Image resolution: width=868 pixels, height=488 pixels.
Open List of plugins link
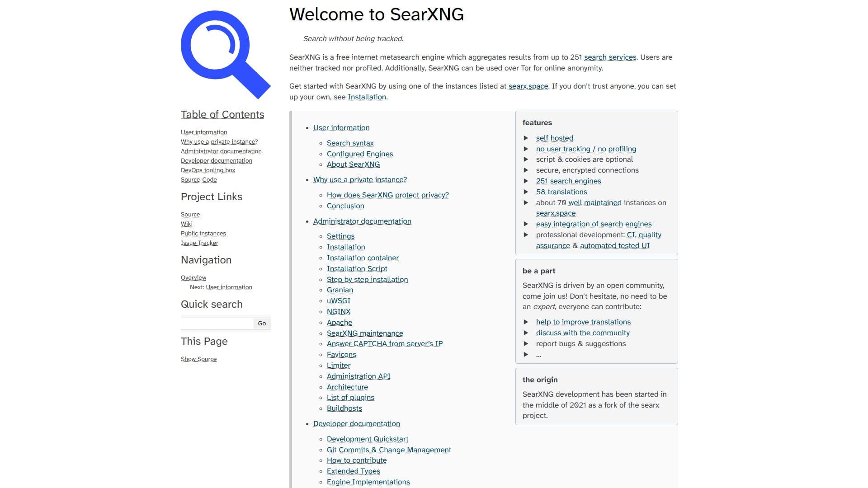(x=350, y=398)
